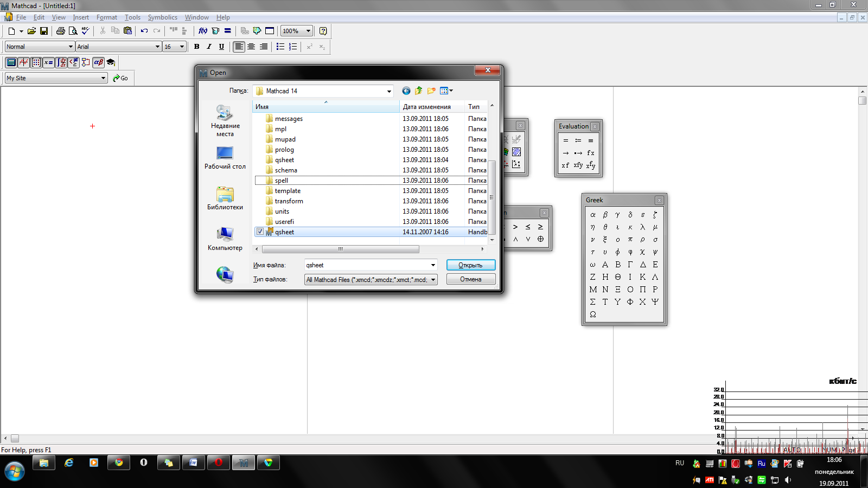Click the Save diskette icon
Screen dimensions: 868x488
tap(44, 31)
